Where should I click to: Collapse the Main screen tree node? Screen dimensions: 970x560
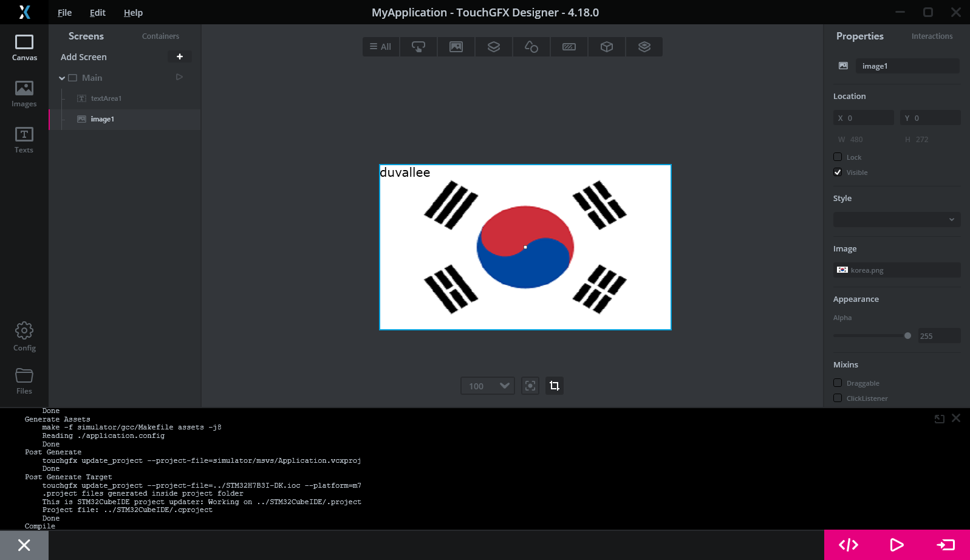coord(62,78)
